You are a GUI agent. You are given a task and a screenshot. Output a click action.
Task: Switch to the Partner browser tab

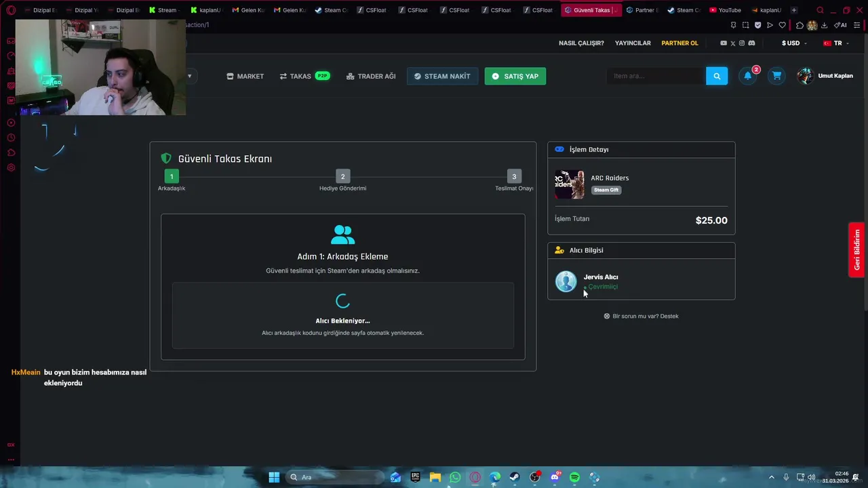pyautogui.click(x=642, y=10)
